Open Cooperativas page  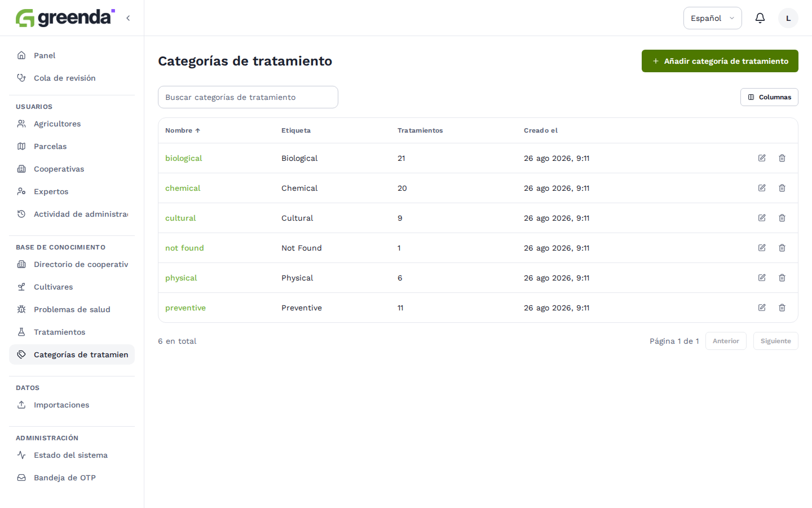click(x=72, y=169)
